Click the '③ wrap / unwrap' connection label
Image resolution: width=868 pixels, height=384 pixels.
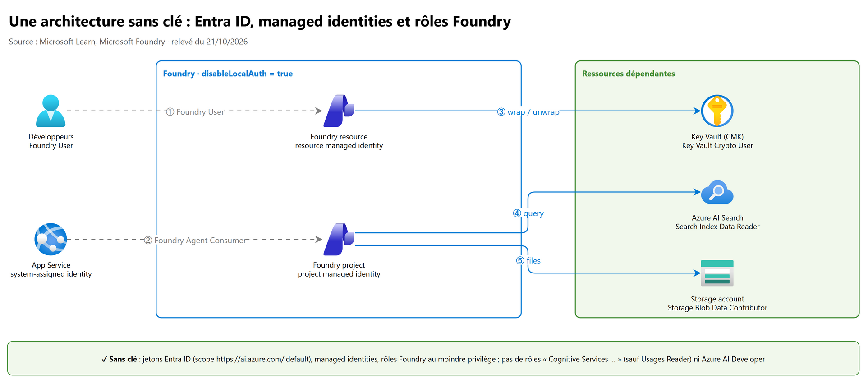[x=528, y=112]
